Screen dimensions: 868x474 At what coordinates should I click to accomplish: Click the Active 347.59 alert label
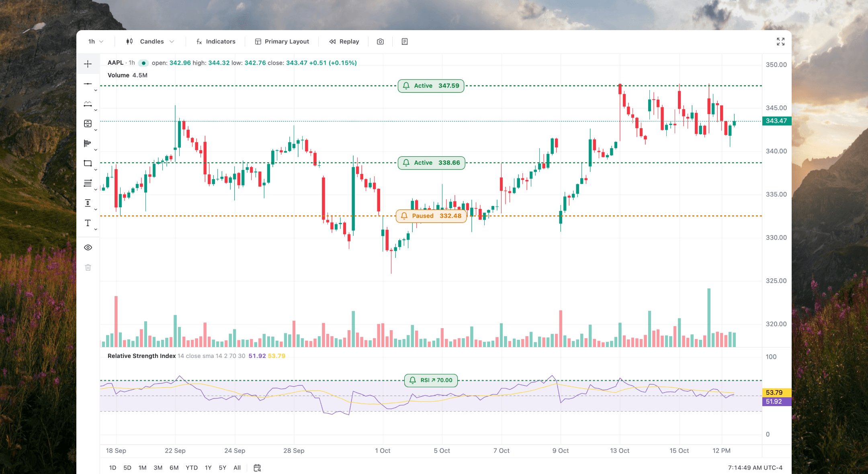431,86
